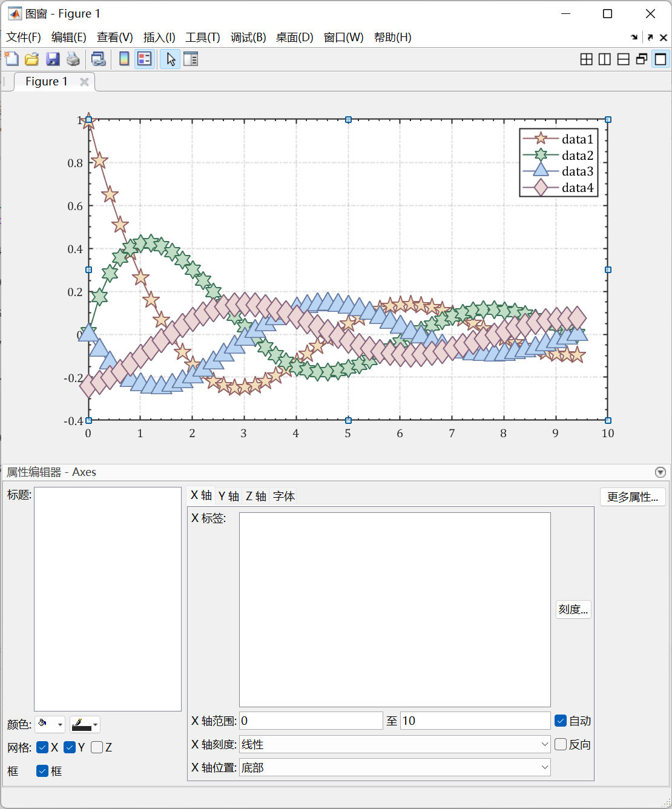Click the data4 diamond marker in legend

pyautogui.click(x=540, y=187)
